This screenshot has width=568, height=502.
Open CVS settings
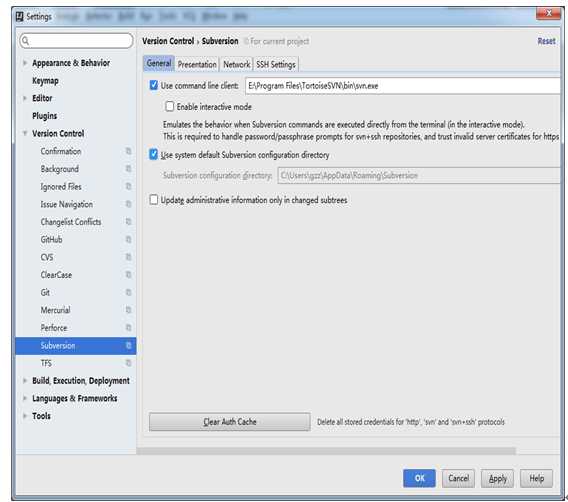[x=47, y=257]
